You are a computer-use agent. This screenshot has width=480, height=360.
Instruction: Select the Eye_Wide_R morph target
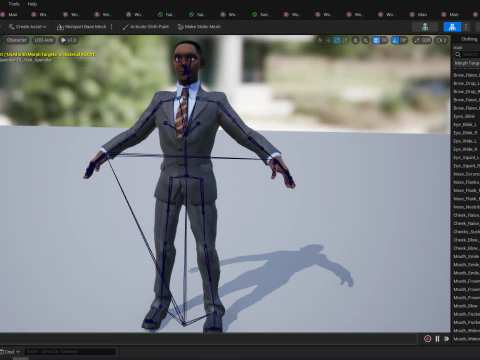tap(466, 149)
